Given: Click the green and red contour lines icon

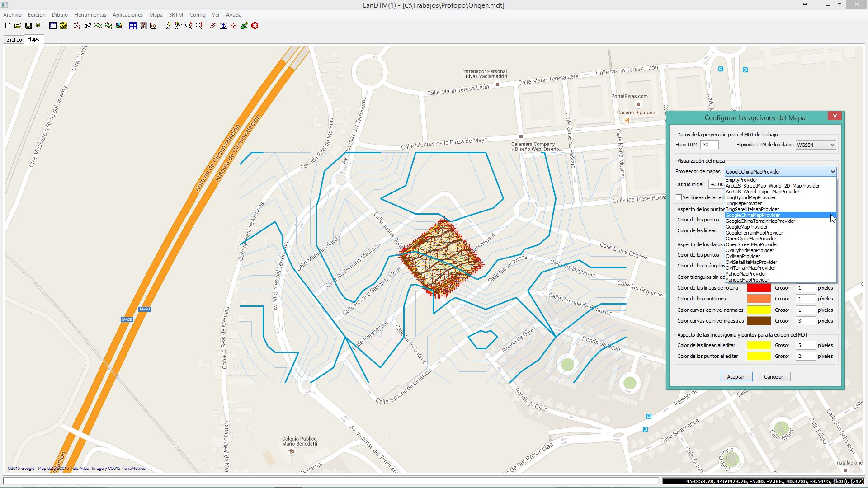Looking at the screenshot, I should coord(98,26).
